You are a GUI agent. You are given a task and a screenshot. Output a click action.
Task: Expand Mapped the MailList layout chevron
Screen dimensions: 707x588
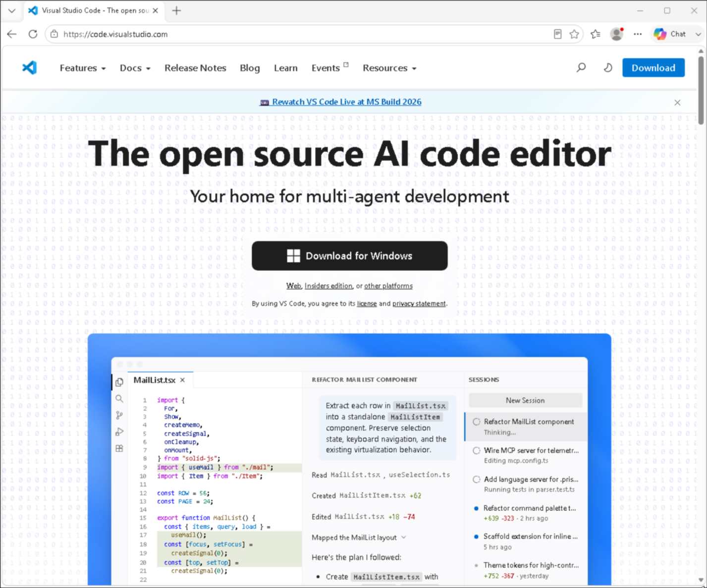[404, 537]
